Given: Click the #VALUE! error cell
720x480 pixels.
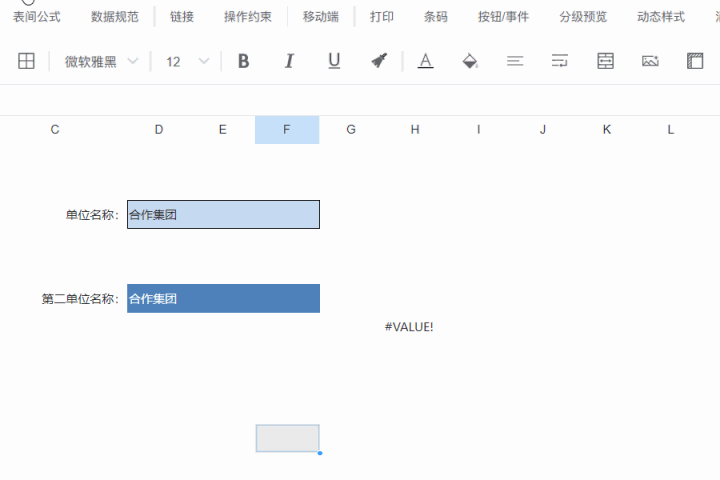Looking at the screenshot, I should (409, 327).
